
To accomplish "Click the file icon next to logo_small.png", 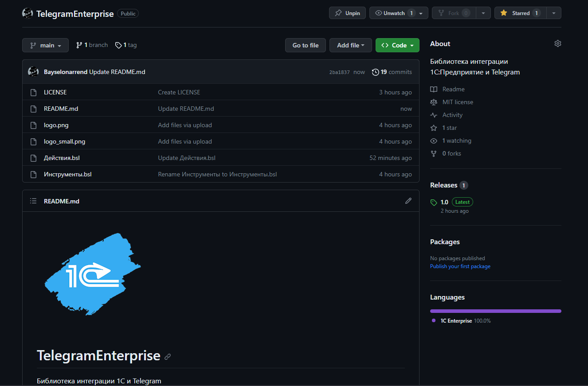I will coord(33,141).
